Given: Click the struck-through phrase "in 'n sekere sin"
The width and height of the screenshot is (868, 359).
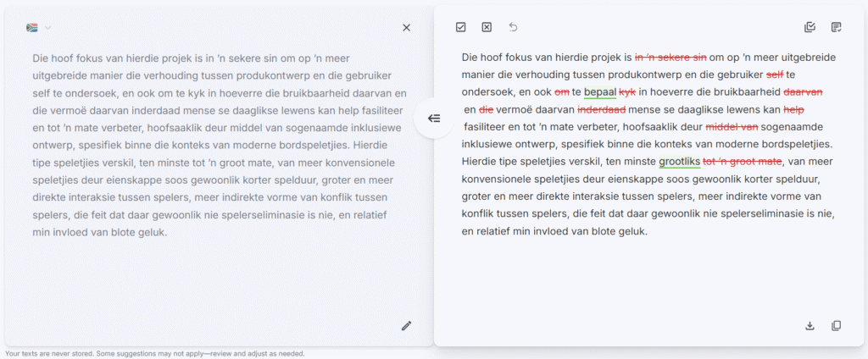Looking at the screenshot, I should click(670, 58).
